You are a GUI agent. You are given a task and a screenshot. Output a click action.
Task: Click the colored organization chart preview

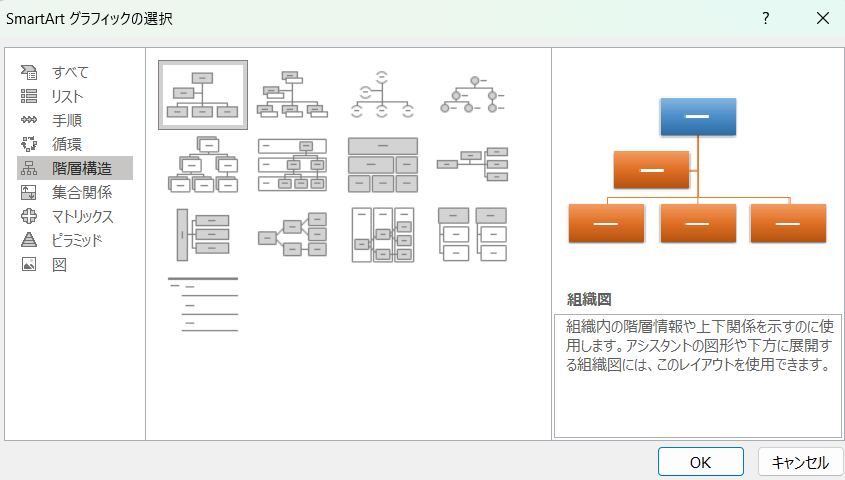(697, 170)
